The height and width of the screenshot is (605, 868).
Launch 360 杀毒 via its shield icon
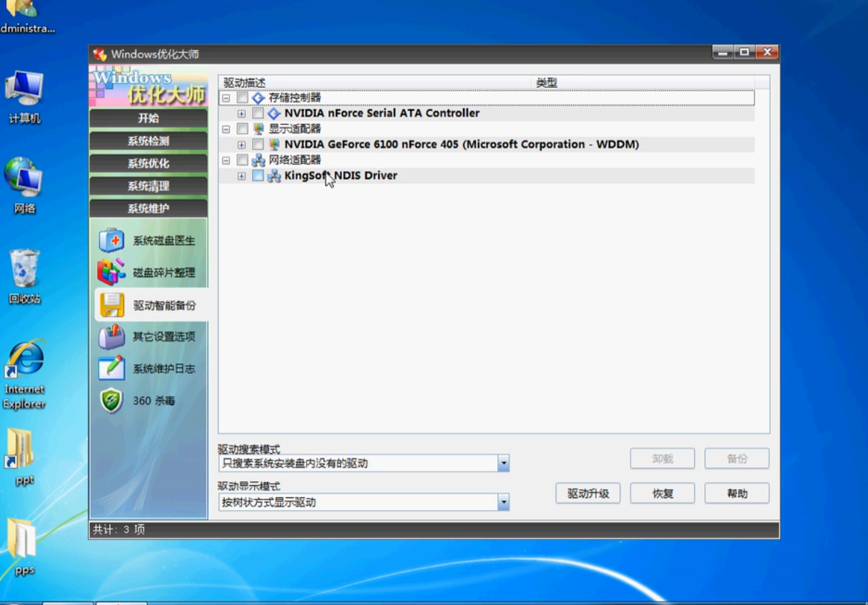coord(111,401)
